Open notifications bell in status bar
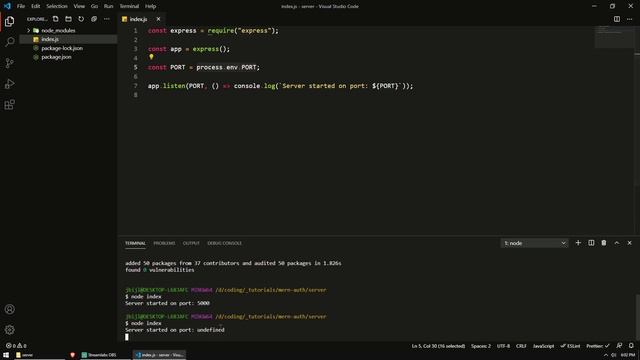This screenshot has height=360, width=640. 631,346
